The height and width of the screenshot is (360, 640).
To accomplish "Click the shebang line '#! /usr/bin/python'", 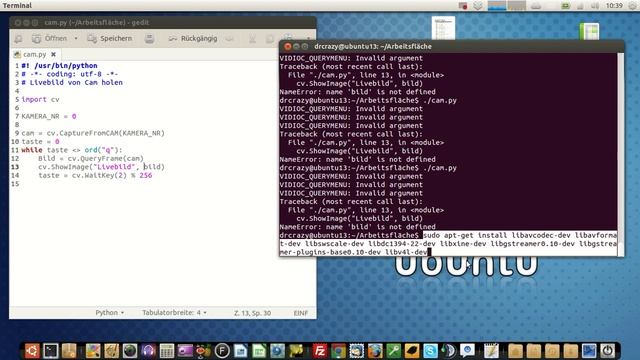I will 59,65.
